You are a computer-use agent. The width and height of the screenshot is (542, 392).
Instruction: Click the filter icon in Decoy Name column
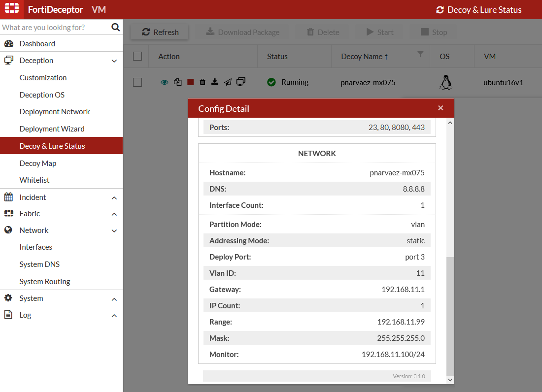pos(420,55)
